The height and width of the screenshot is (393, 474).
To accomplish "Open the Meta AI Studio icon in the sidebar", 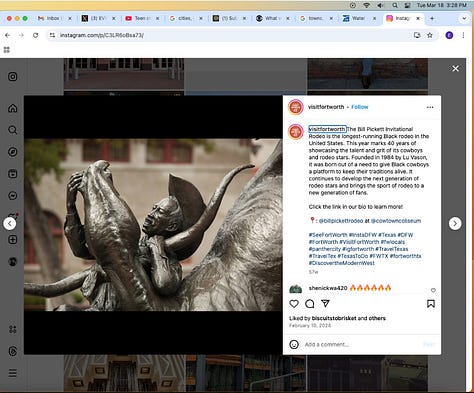I will click(13, 329).
